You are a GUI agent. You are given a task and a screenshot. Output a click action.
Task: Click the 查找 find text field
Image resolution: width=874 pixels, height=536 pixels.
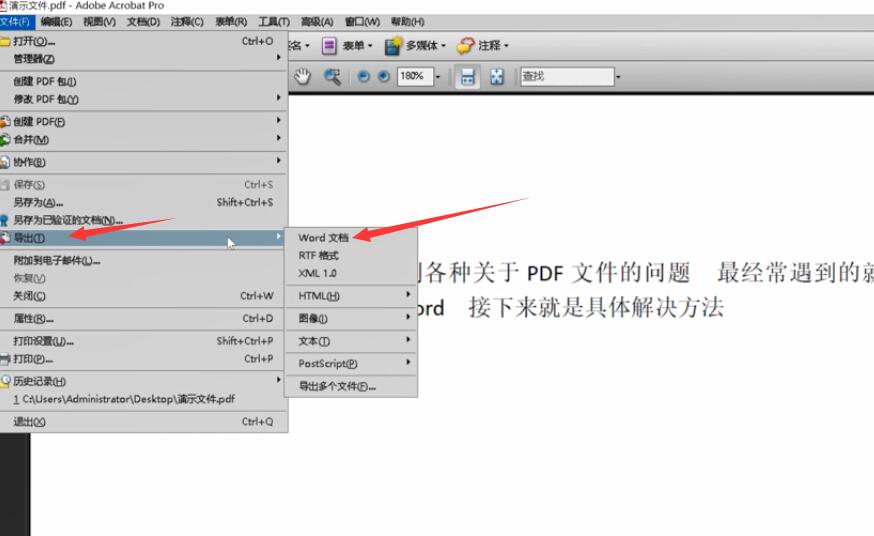pyautogui.click(x=567, y=76)
